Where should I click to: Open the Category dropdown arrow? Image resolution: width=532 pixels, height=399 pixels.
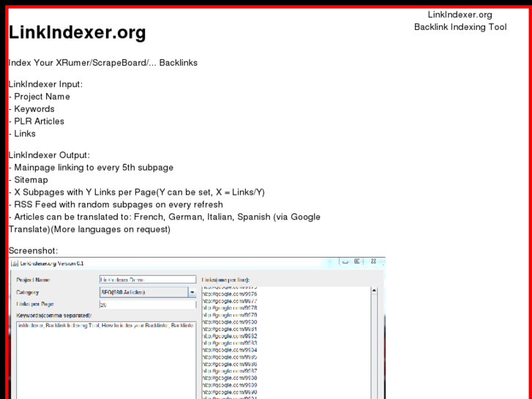pos(192,292)
